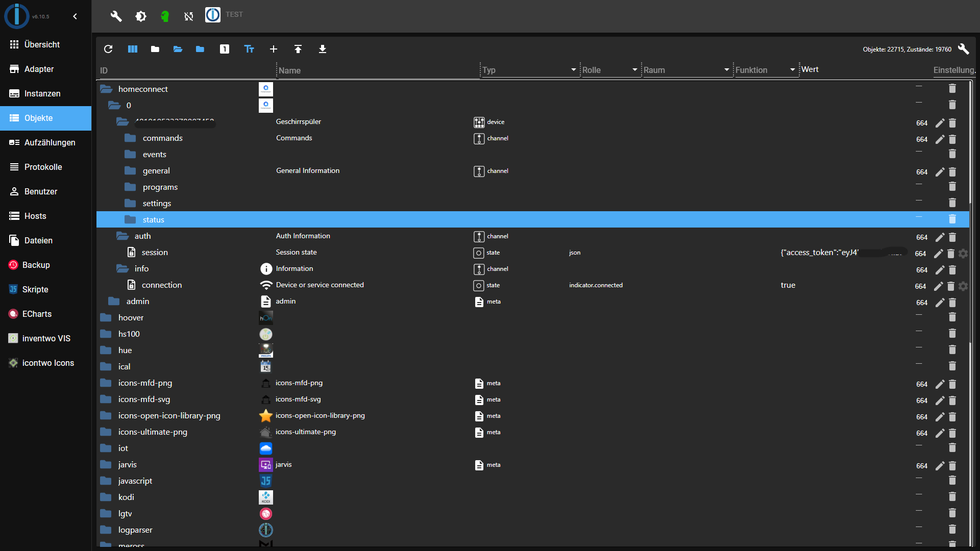
Task: Open Dateien in the sidebar
Action: 46,240
